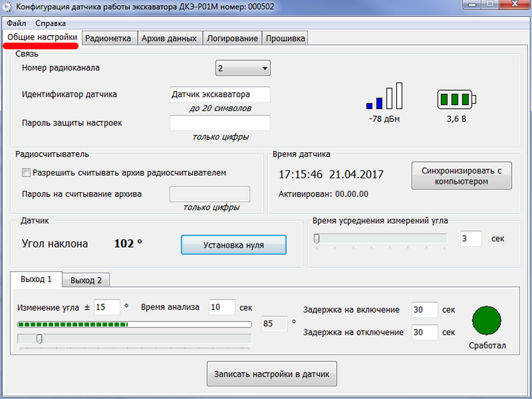This screenshot has height=399, width=532.
Task: Enable Разрешить считывать архив радиосчитывателем checkbox
Action: coord(26,173)
